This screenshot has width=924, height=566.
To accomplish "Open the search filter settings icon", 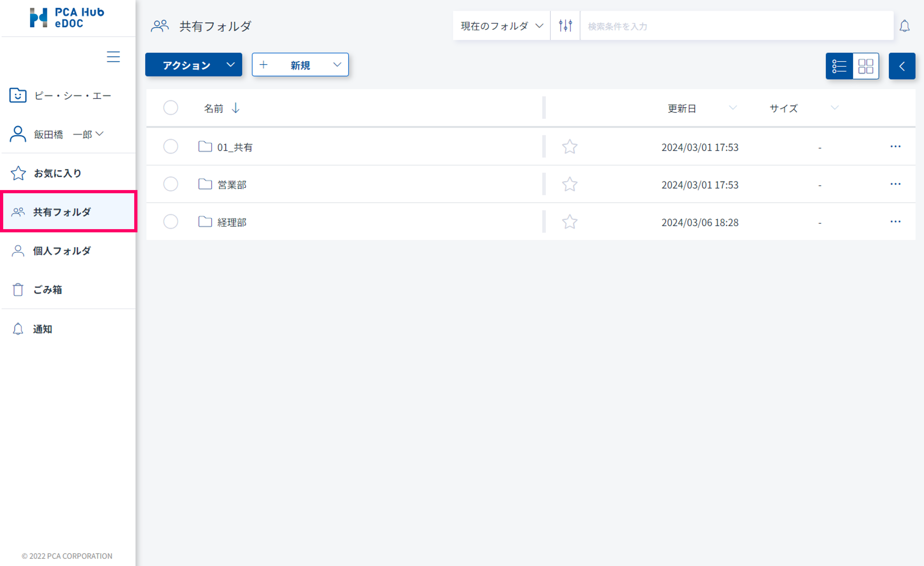I will click(565, 26).
